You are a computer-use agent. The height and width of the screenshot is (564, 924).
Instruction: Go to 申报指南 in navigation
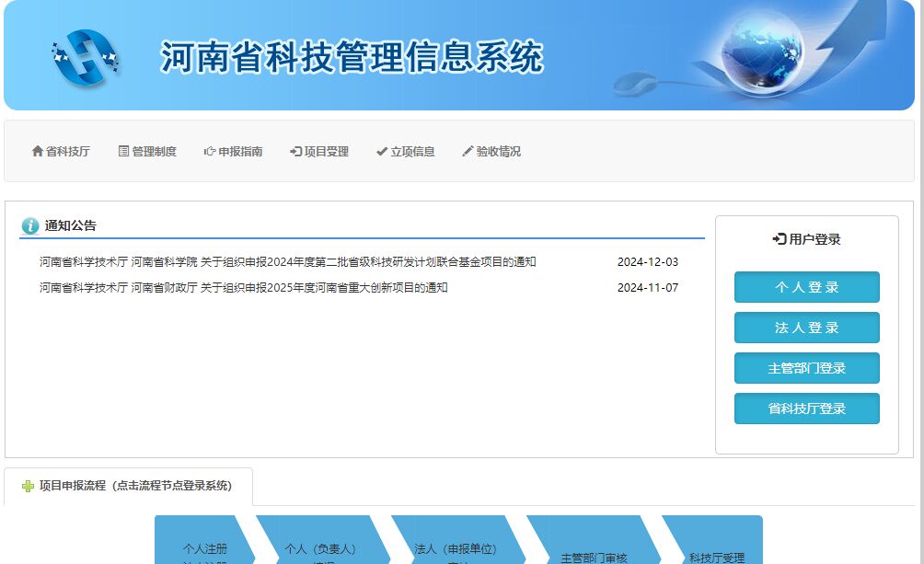coord(234,152)
